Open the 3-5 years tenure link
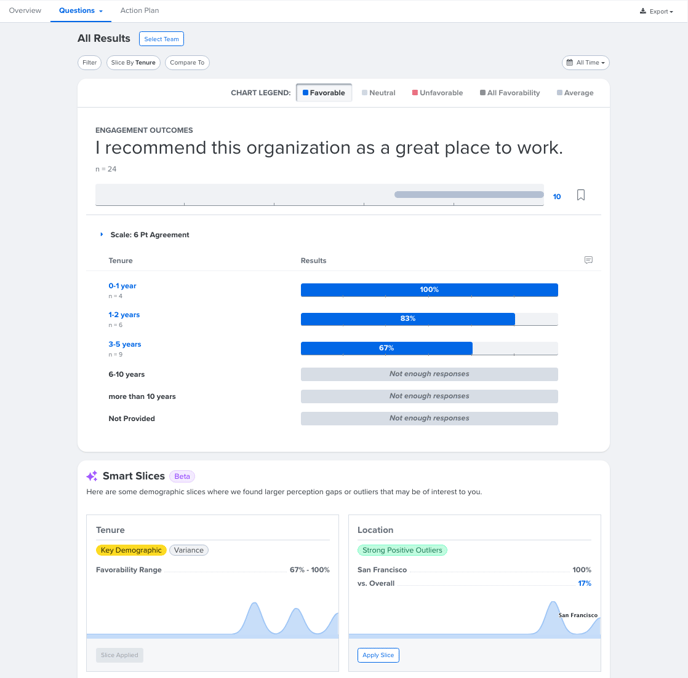Viewport: 688px width, 678px height. click(125, 344)
